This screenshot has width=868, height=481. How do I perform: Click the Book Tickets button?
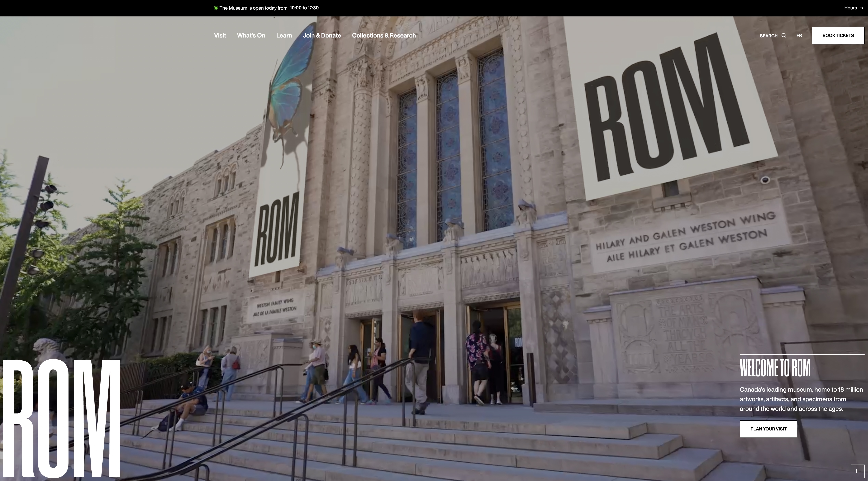tap(838, 35)
